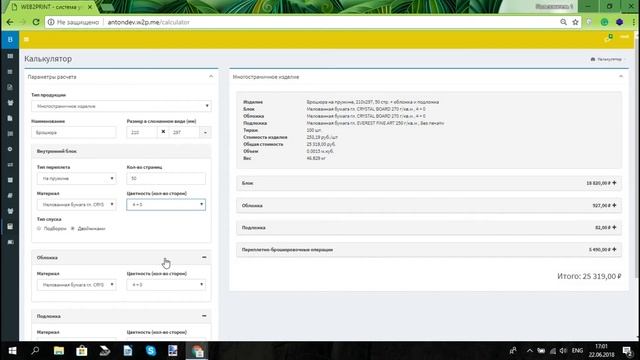Click the plus icon on right-panel Обложка row
640x360 pixels.
click(614, 205)
